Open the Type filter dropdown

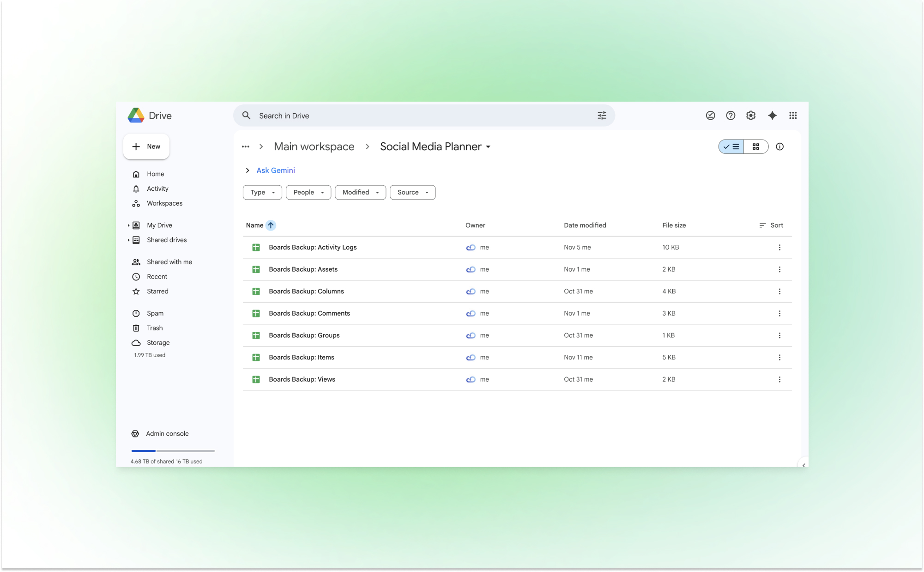[x=262, y=192]
